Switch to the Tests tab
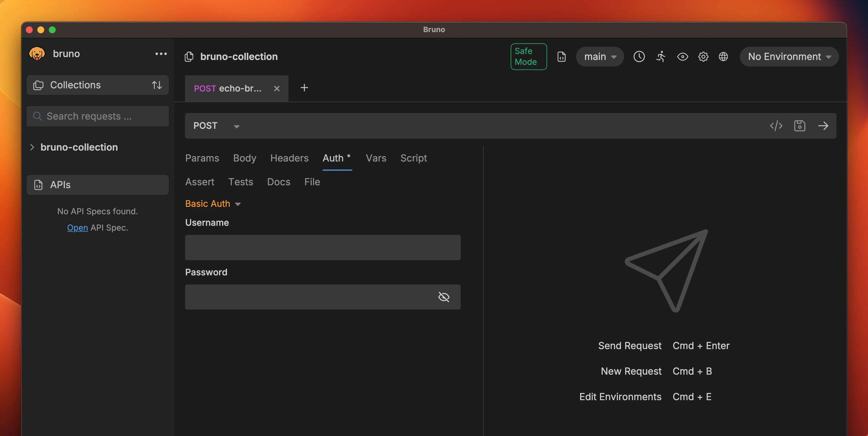Viewport: 868px width, 436px height. click(x=240, y=182)
